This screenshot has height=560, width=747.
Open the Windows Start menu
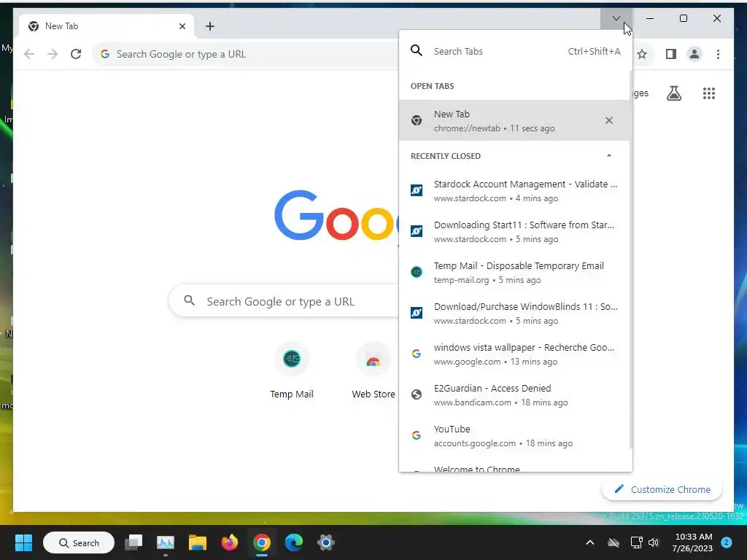click(x=23, y=542)
